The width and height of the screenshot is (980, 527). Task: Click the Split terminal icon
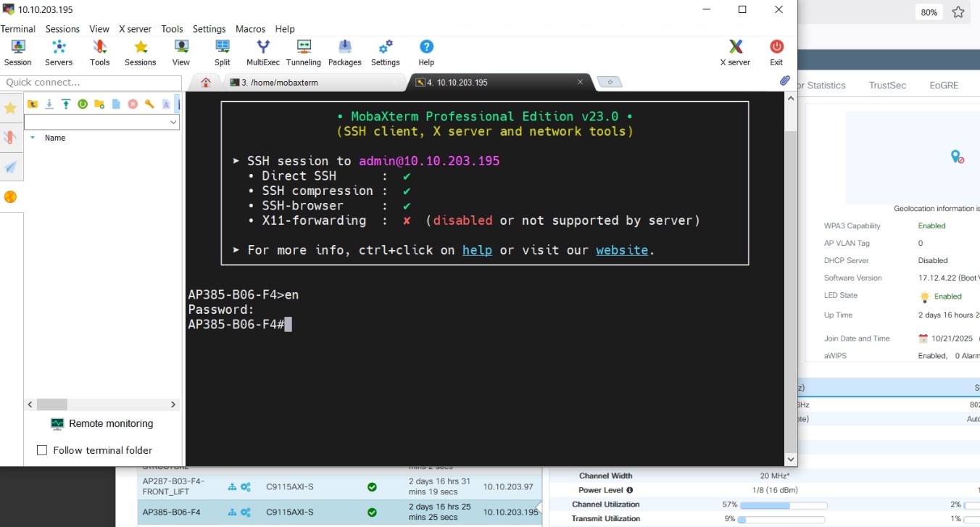point(222,53)
